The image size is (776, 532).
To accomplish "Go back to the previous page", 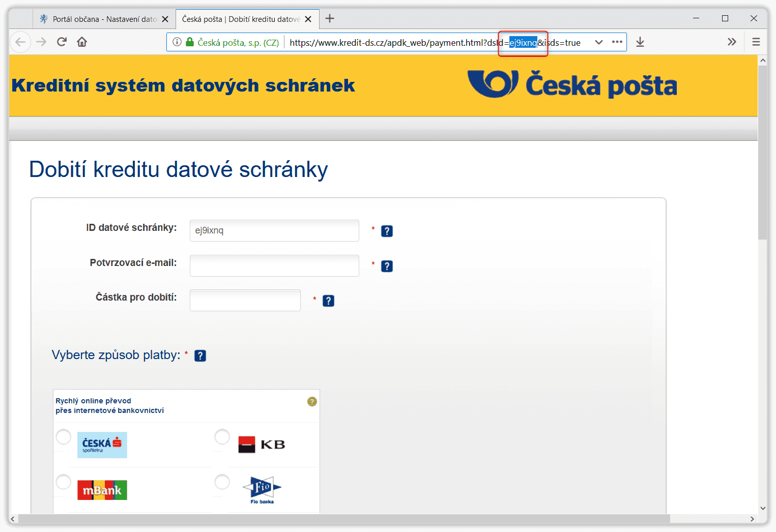I will [x=20, y=42].
